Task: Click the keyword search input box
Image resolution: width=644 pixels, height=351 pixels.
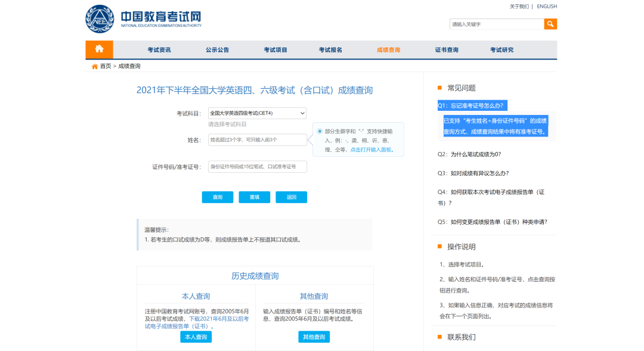Action: (496, 24)
